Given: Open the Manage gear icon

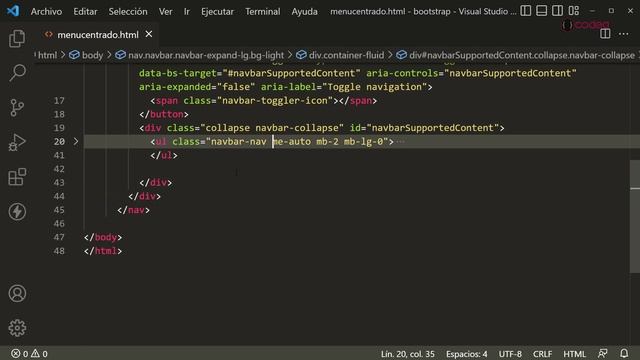Looking at the screenshot, I should click(x=17, y=328).
